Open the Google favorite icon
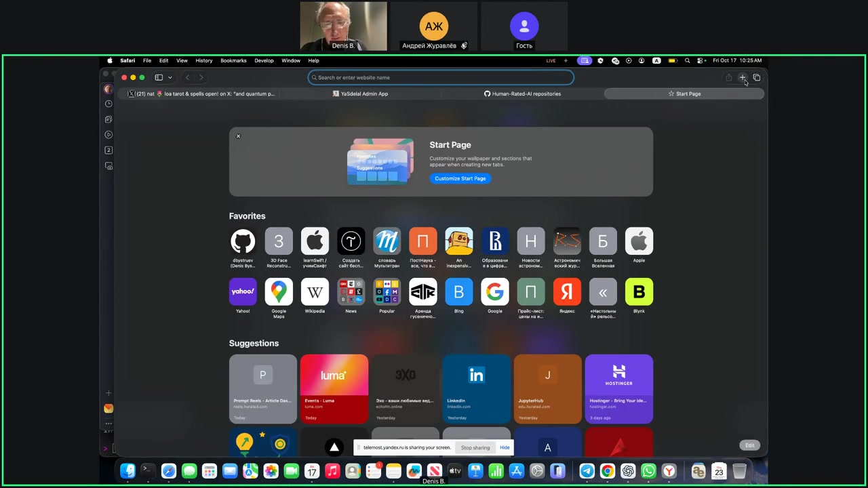Screen dimensions: 868x488 (495, 292)
